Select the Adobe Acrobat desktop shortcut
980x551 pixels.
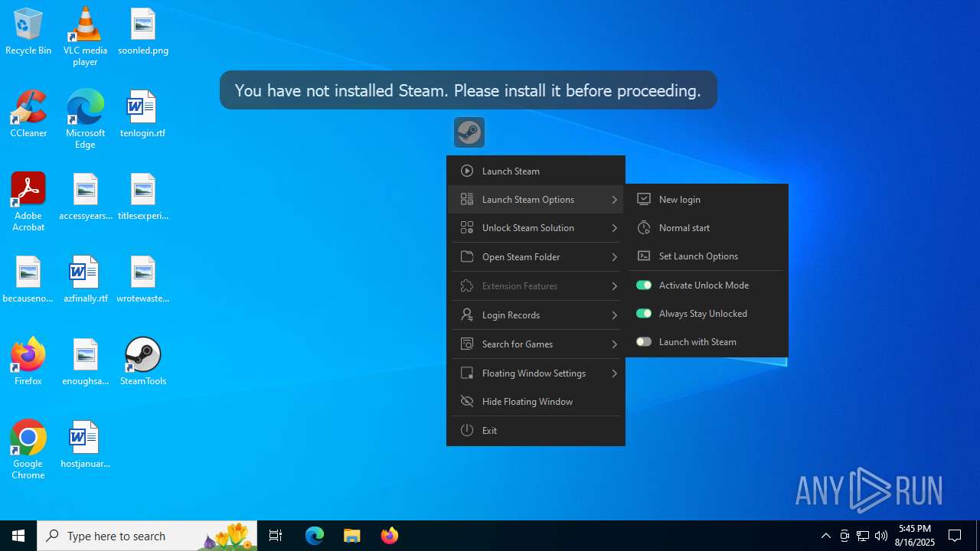pos(28,202)
